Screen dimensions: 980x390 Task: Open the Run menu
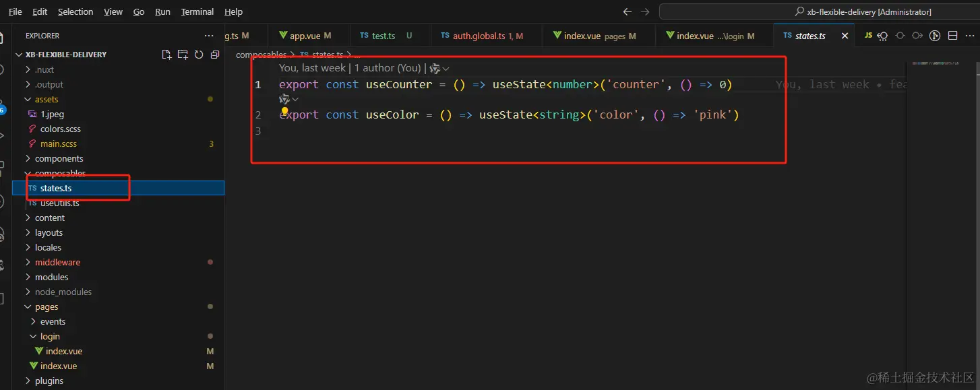162,12
